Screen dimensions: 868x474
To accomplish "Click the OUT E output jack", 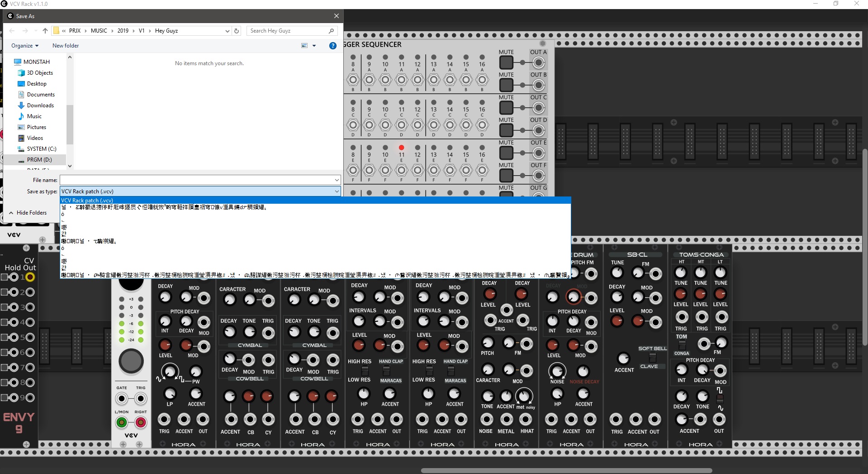I will click(x=538, y=153).
